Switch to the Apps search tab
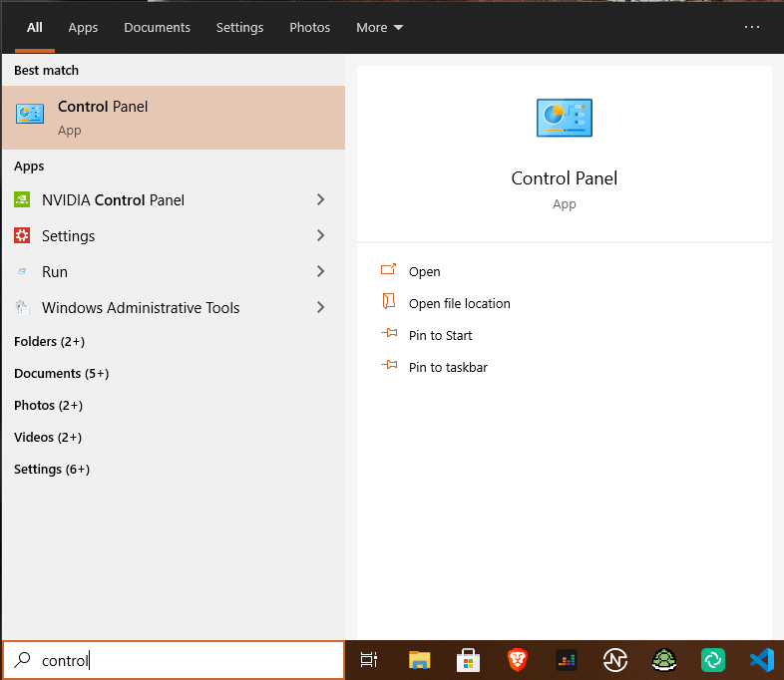The height and width of the screenshot is (680, 784). click(x=83, y=28)
